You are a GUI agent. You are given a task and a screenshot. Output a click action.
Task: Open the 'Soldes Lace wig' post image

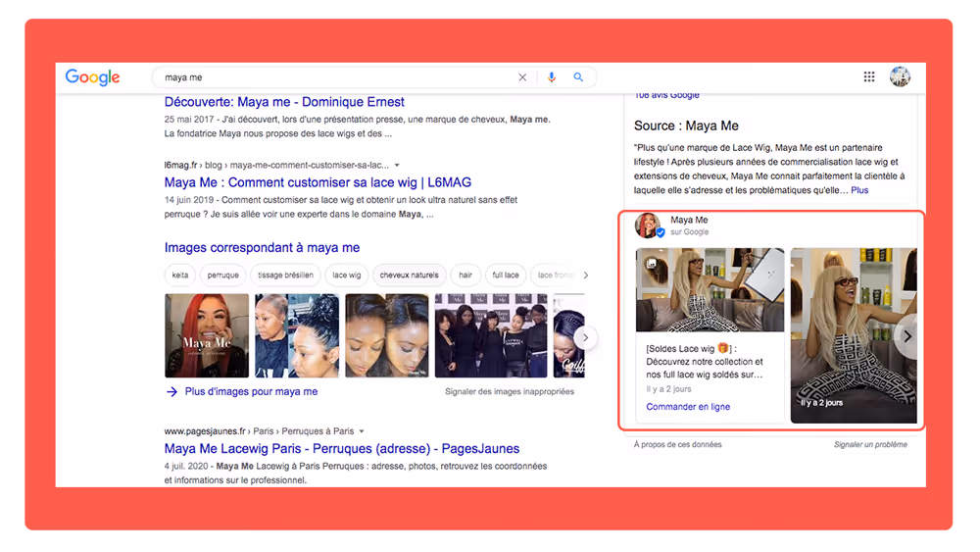point(710,290)
